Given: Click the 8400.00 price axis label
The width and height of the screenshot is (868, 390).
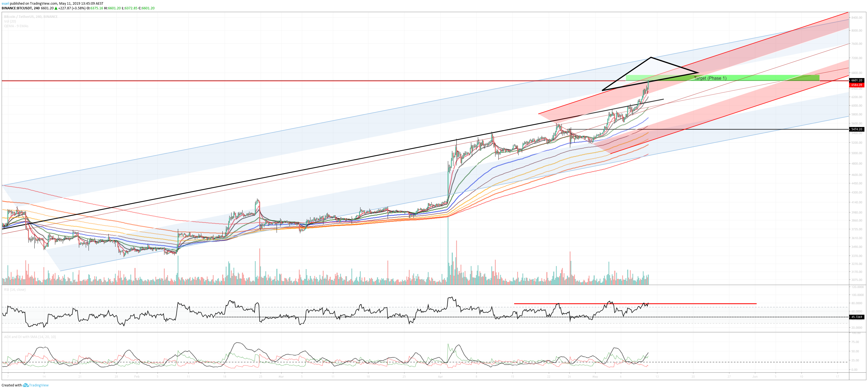Looking at the screenshot, I should coord(856,18).
